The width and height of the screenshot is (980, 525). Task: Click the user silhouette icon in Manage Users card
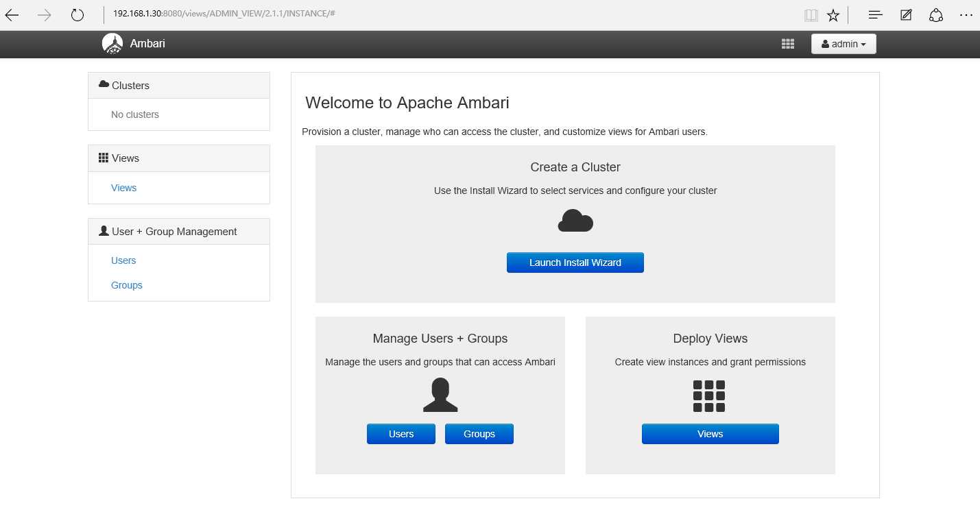[x=440, y=395]
